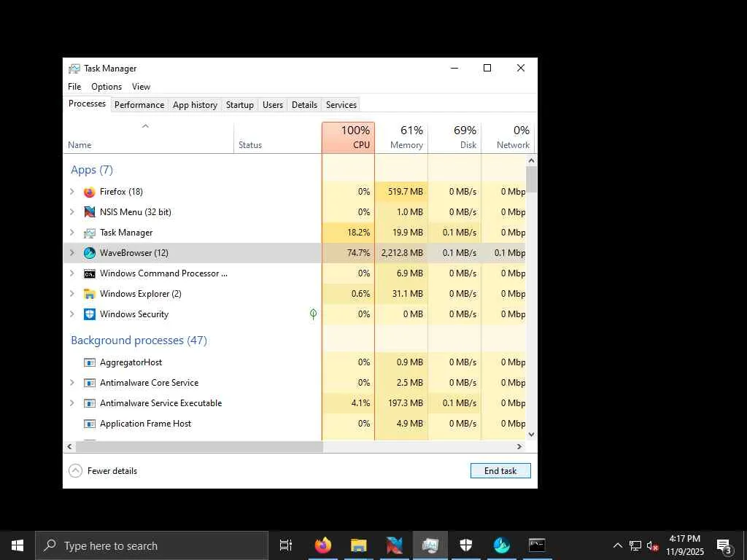
Task: Click the Antimalware Service Executable icon
Action: 89,403
